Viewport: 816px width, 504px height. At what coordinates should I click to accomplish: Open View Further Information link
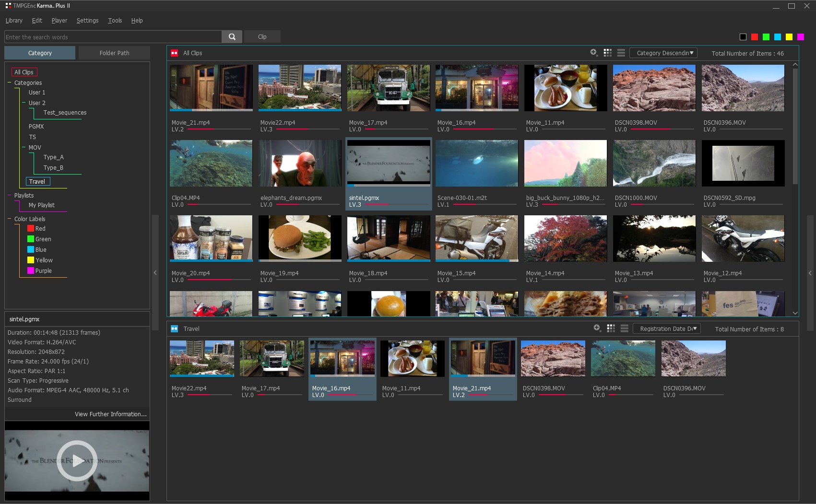pos(111,414)
